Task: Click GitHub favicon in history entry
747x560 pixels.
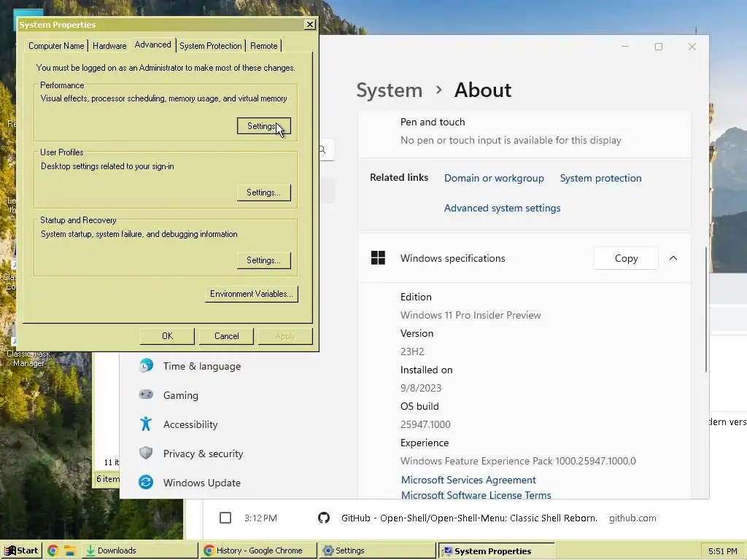Action: [323, 518]
